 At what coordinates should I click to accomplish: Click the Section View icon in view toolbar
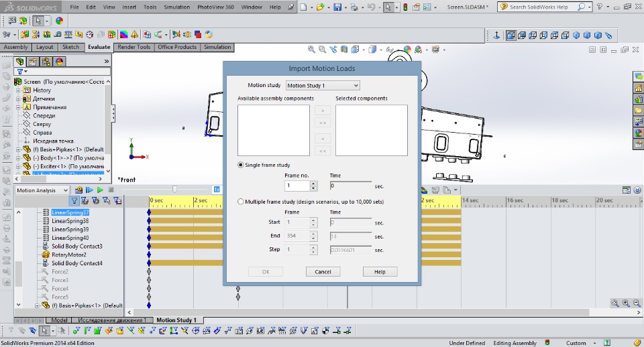(x=344, y=50)
